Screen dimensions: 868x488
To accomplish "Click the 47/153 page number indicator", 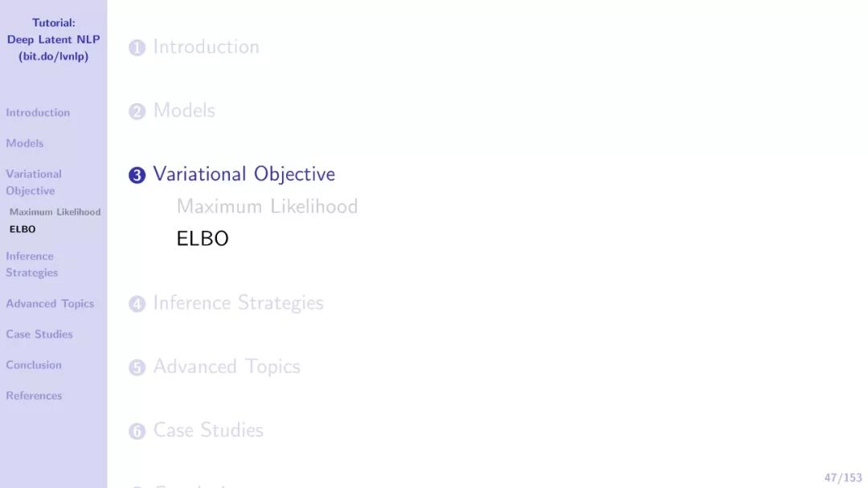I will pos(842,478).
